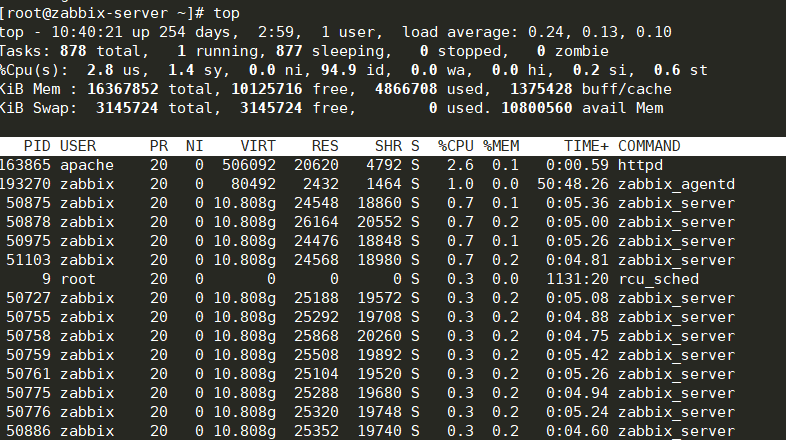Image resolution: width=786 pixels, height=440 pixels.
Task: Click the apache user name
Action: click(x=87, y=165)
